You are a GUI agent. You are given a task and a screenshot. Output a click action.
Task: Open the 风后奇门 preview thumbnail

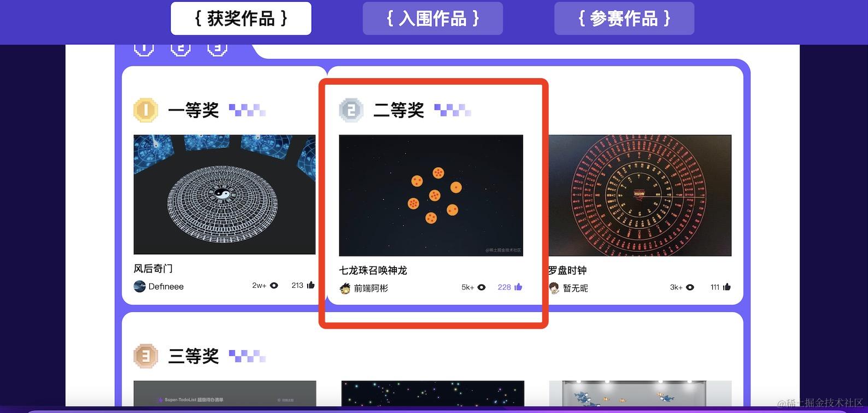pyautogui.click(x=225, y=194)
